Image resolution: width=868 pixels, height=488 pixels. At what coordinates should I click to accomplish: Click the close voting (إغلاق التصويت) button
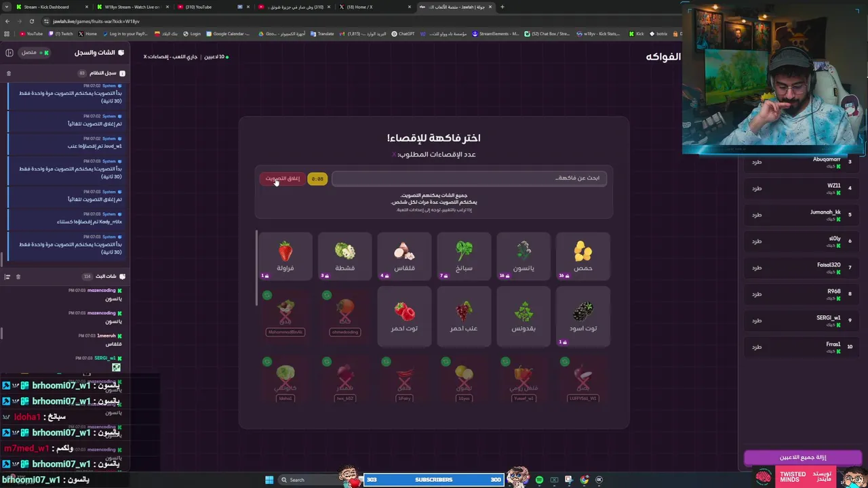282,178
